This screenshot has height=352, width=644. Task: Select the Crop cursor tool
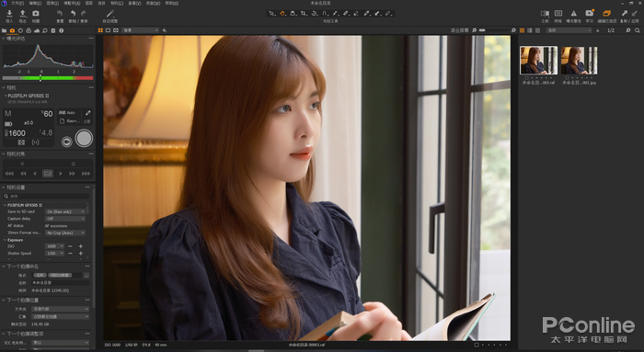pos(304,14)
